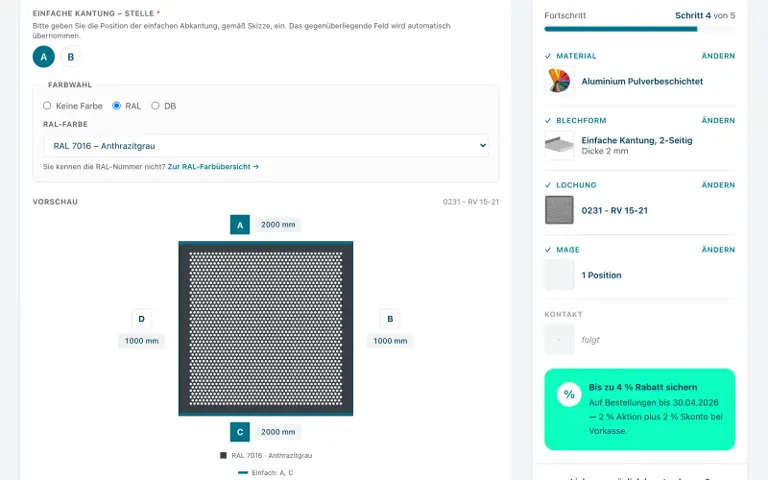Viewport: 768px width, 480px height.
Task: Choose the Keine Farbe radio option
Action: coord(47,106)
